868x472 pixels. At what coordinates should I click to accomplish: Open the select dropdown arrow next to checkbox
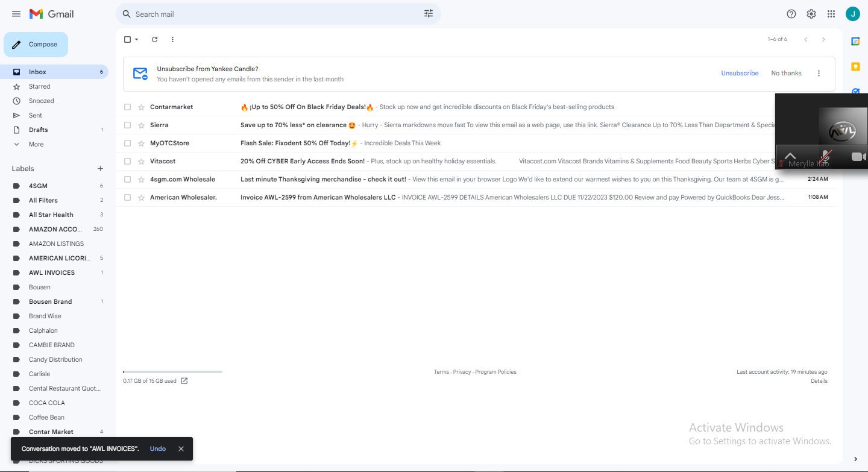(137, 39)
